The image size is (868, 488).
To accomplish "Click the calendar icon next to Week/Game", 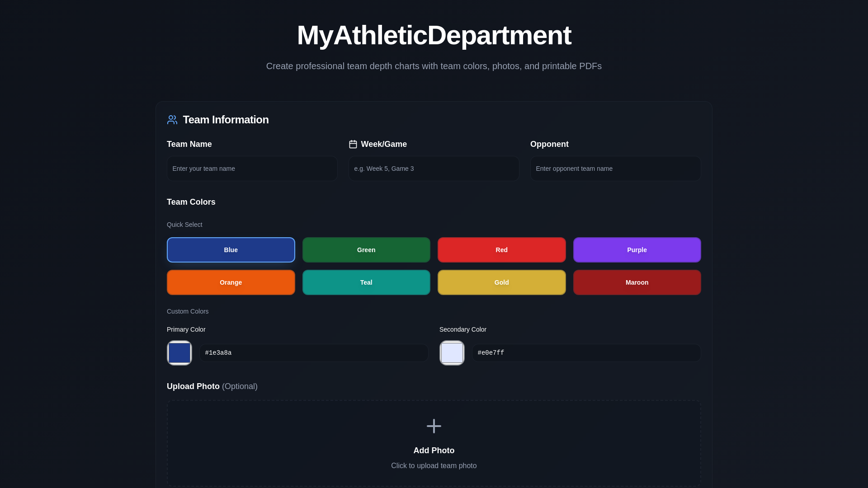I will 353,144.
